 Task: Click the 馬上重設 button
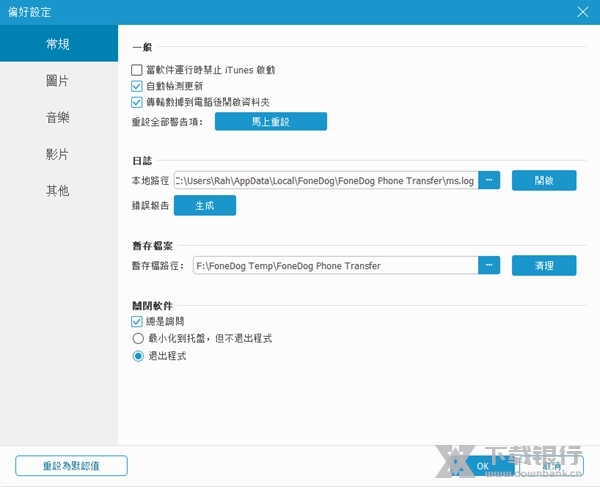[271, 122]
